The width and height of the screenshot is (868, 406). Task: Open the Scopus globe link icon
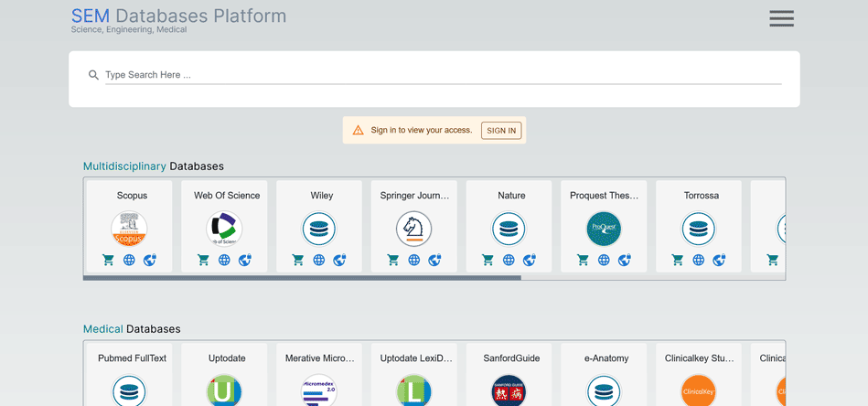pyautogui.click(x=129, y=260)
